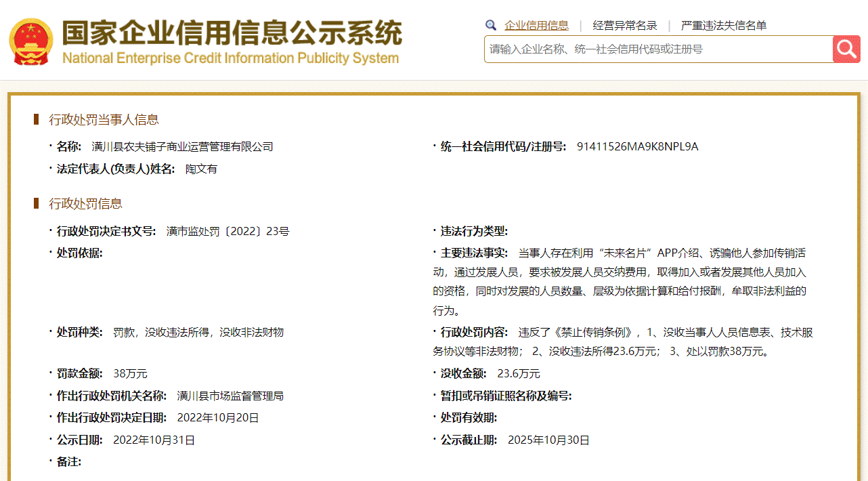Image resolution: width=868 pixels, height=481 pixels.
Task: Focus the enterprise name search input
Action: click(x=658, y=49)
